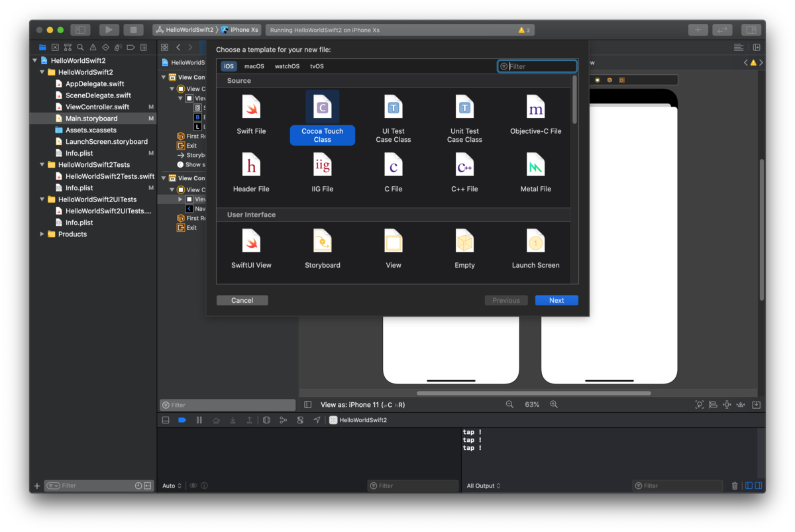The height and width of the screenshot is (532, 795).
Task: Open the All Output dropdown
Action: (x=483, y=486)
